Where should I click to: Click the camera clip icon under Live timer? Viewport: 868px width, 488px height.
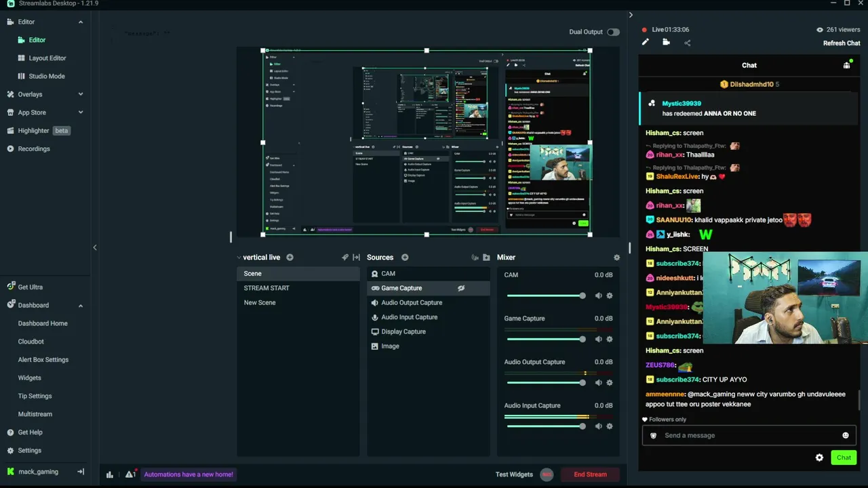666,42
